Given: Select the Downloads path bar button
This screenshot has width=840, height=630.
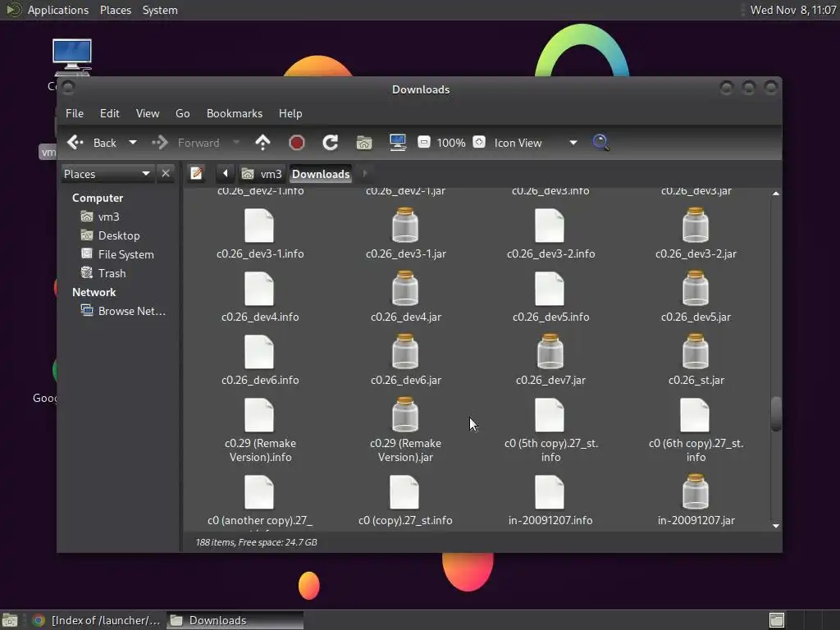Looking at the screenshot, I should pyautogui.click(x=321, y=174).
